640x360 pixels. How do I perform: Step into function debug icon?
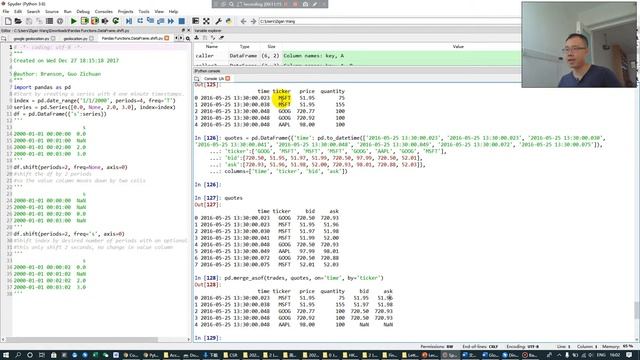pos(150,21)
